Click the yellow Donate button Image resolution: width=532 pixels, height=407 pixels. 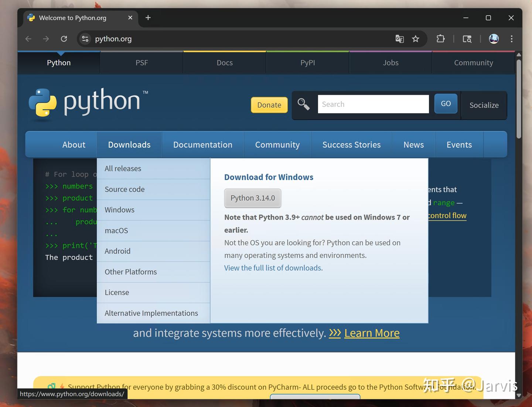[269, 105]
